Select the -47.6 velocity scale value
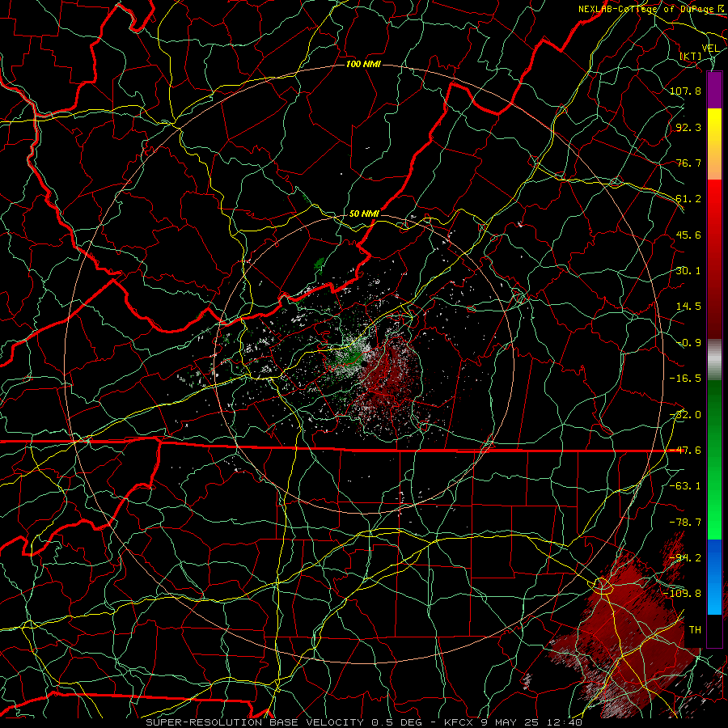 coord(685,451)
